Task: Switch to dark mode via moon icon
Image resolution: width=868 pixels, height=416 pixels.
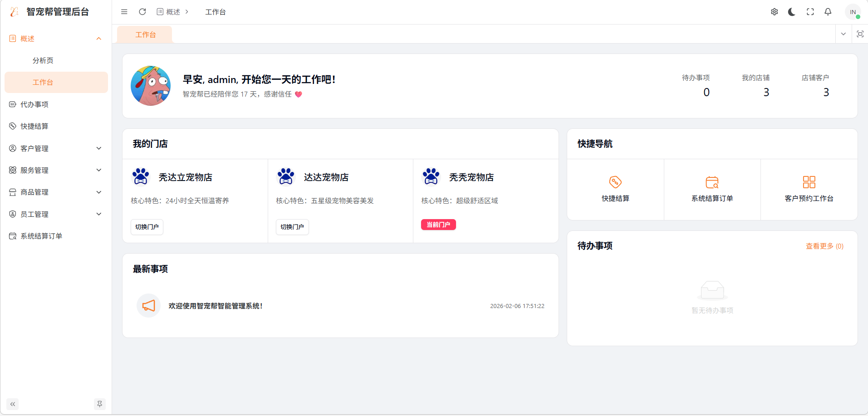Action: tap(792, 12)
